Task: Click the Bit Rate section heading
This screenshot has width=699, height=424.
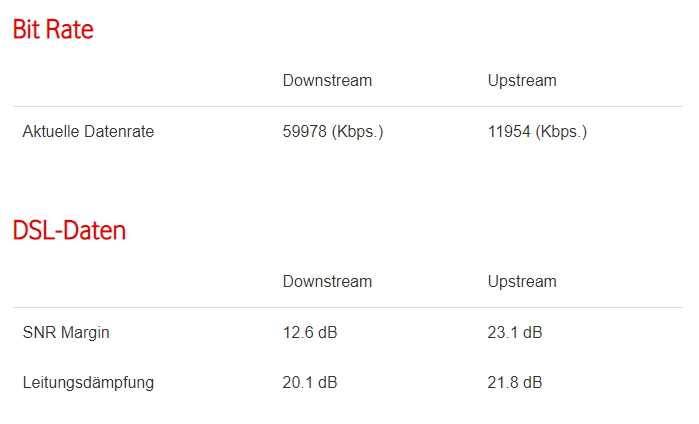Action: tap(53, 30)
